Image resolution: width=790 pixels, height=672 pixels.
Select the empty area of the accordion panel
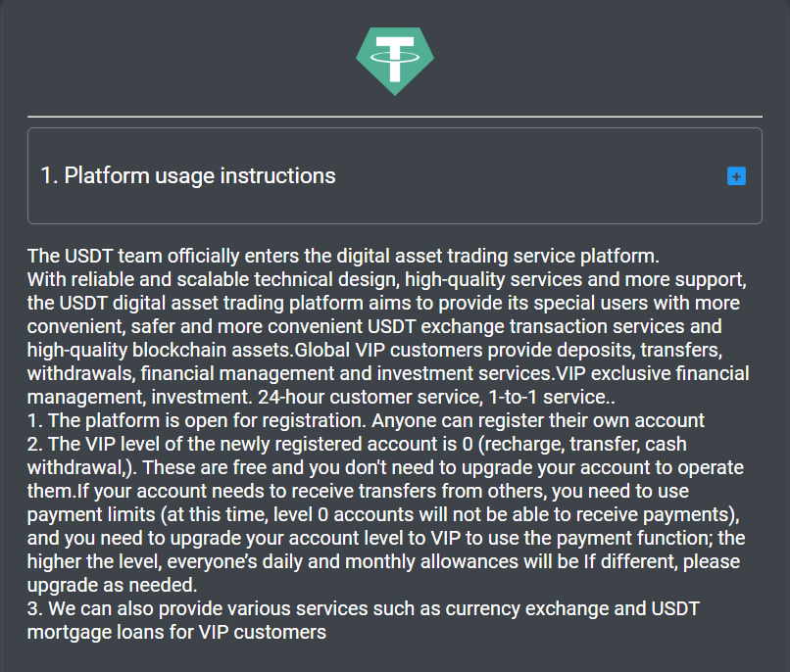tap(529, 175)
